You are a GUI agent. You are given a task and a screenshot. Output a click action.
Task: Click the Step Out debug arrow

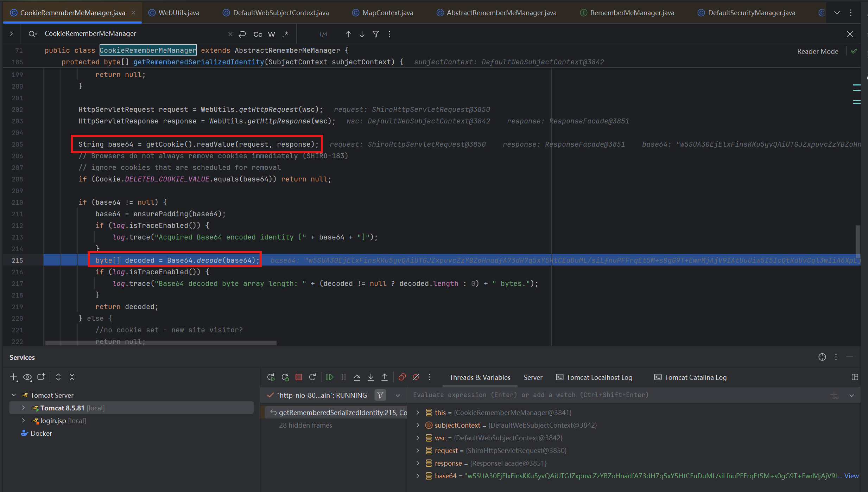click(x=385, y=377)
